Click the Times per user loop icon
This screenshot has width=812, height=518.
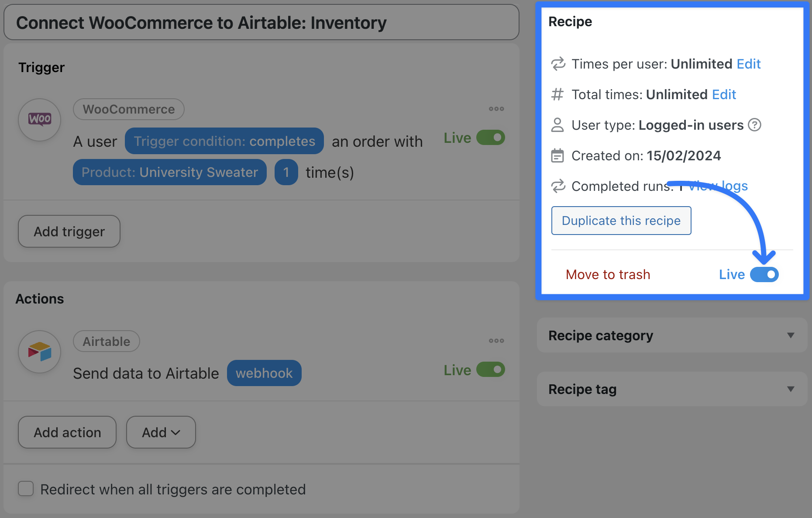558,64
